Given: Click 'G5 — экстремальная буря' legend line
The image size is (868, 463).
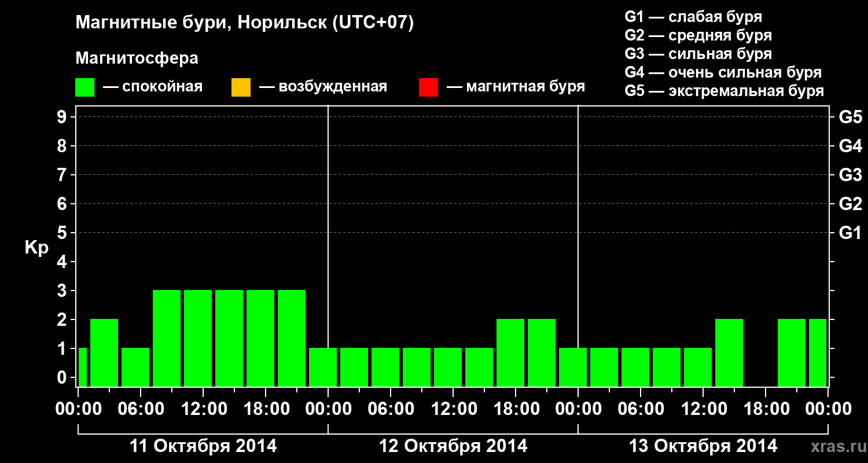Looking at the screenshot, I should (724, 91).
